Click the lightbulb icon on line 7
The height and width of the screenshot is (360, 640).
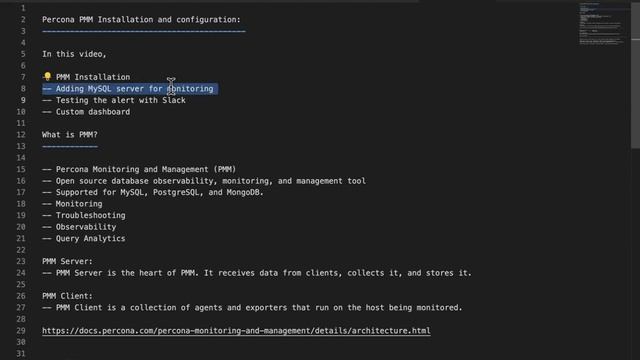(47, 77)
